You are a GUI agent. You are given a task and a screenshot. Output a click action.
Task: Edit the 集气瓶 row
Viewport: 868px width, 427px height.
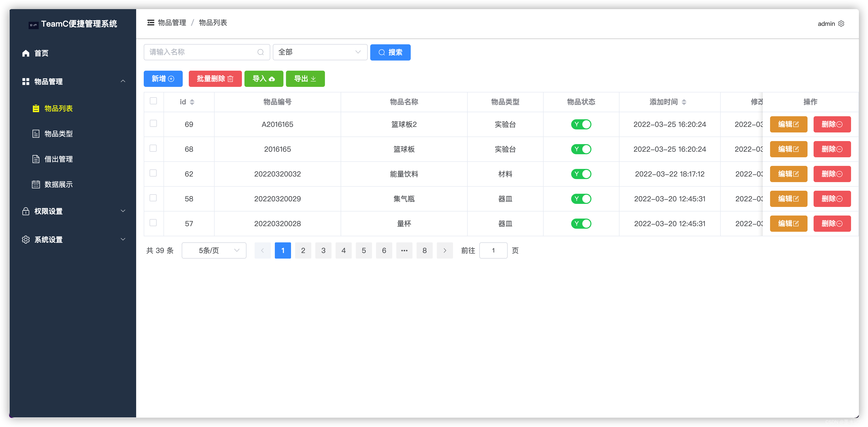pyautogui.click(x=789, y=199)
